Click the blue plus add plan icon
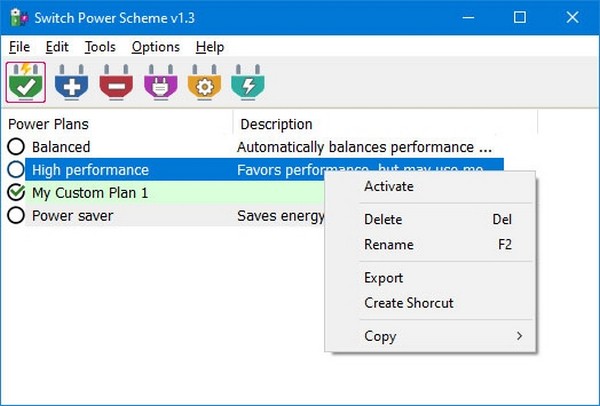Screen dimensions: 600x406 [71, 84]
